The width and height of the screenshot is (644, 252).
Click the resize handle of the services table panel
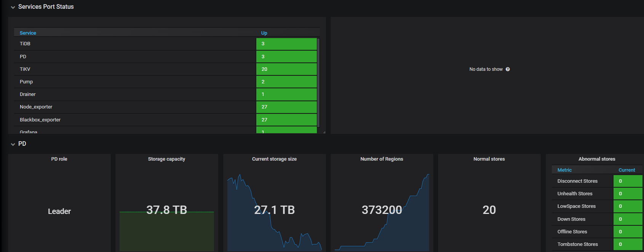click(x=324, y=132)
